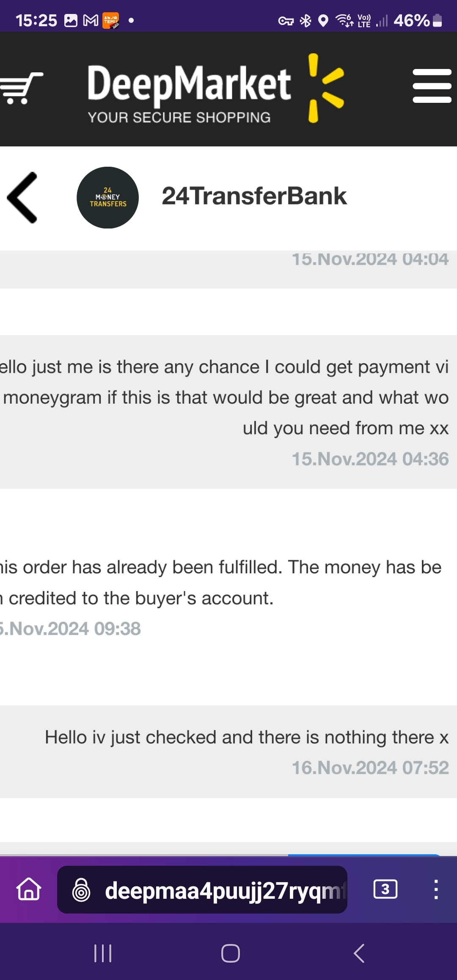The image size is (457, 980).
Task: Open the shopping cart icon
Action: coord(20,88)
